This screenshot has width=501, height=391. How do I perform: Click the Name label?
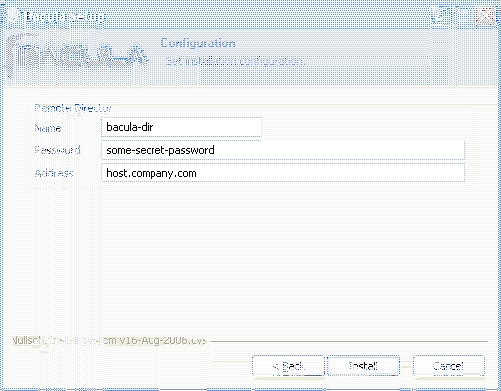[48, 128]
